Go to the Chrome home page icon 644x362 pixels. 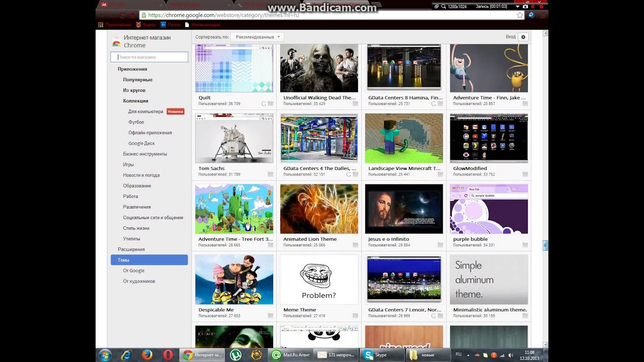pos(132,15)
